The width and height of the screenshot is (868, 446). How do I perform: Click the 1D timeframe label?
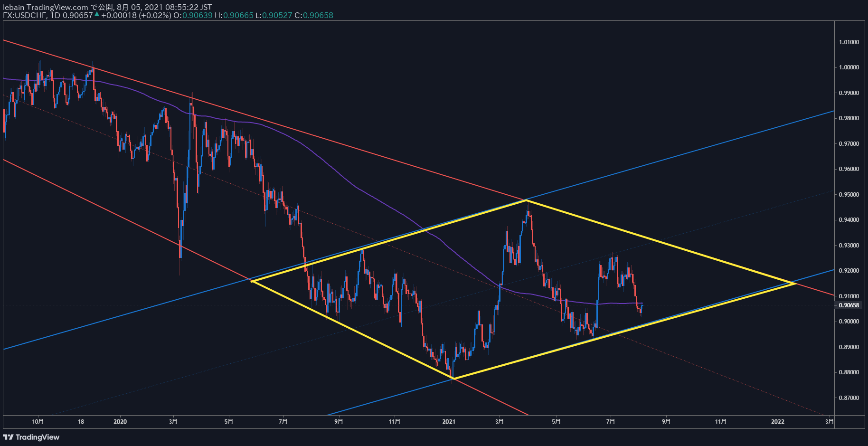pos(55,15)
